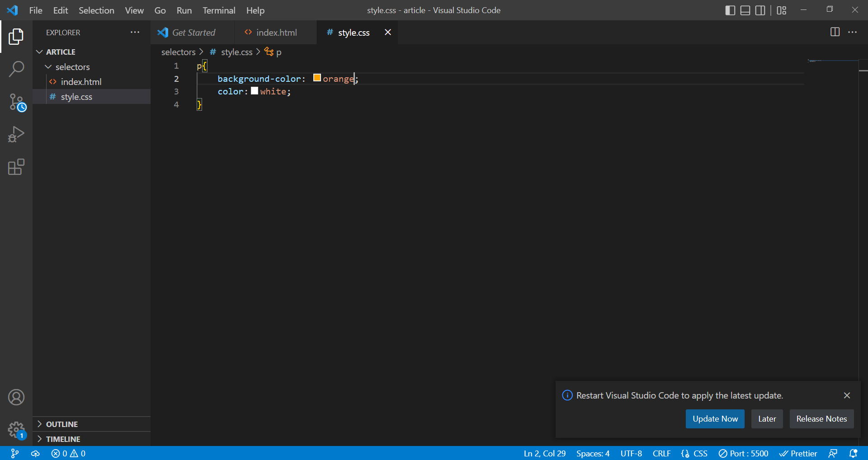The image size is (868, 460).
Task: Toggle Live Server on Port 5500
Action: click(x=744, y=453)
